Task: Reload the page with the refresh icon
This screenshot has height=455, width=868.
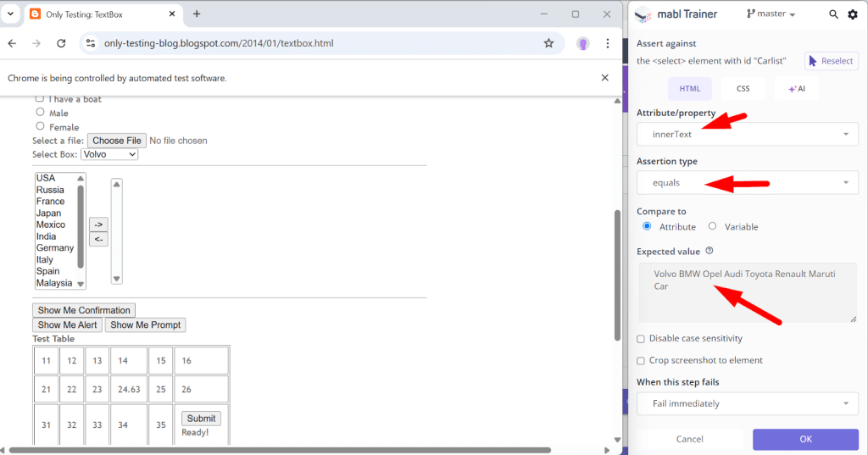Action: pos(61,43)
